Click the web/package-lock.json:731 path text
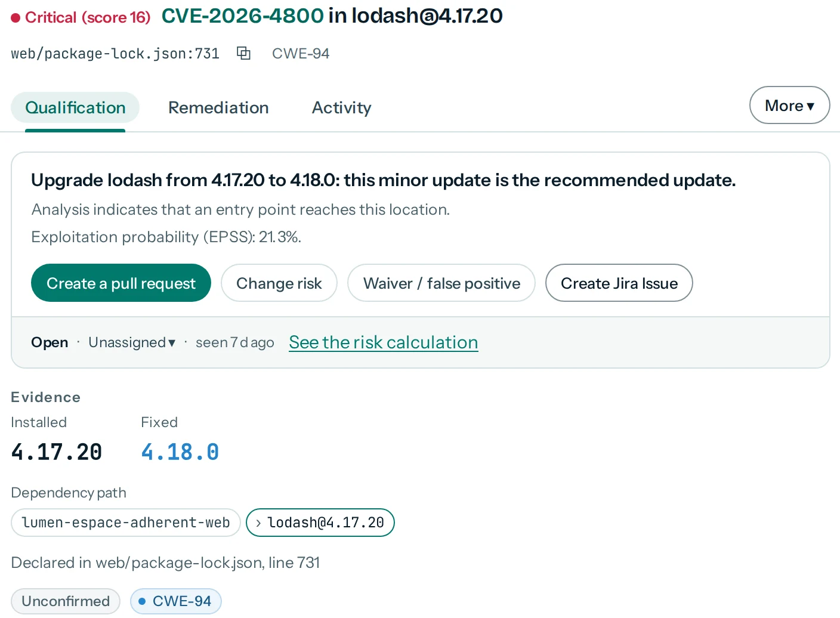 coord(115,54)
